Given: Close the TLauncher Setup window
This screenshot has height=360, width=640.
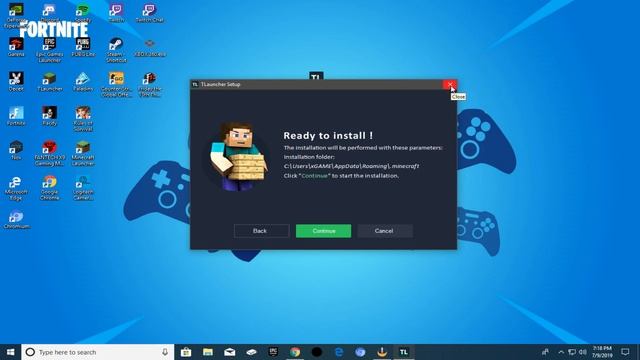Looking at the screenshot, I should [450, 84].
